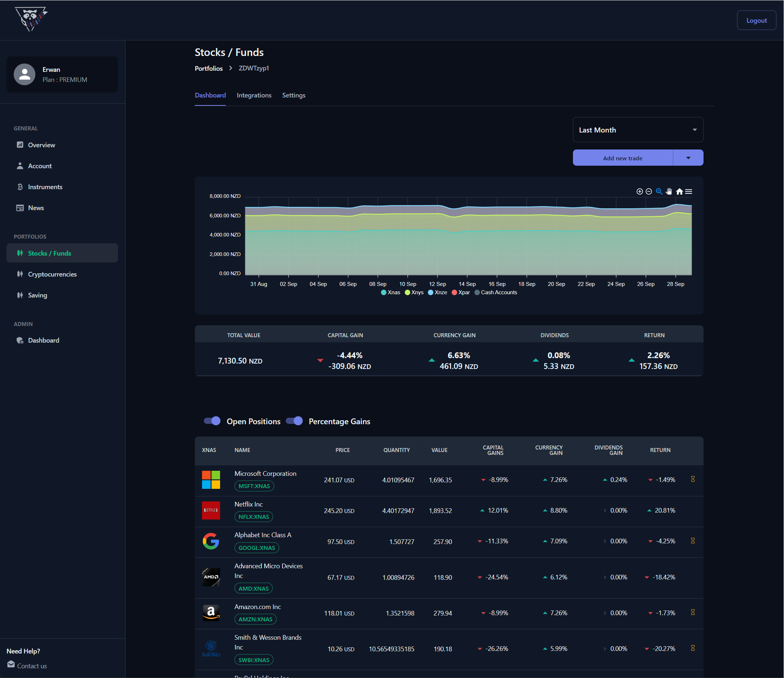784x678 pixels.
Task: Select the chart selection zoom magnifier tool
Action: coord(659,192)
